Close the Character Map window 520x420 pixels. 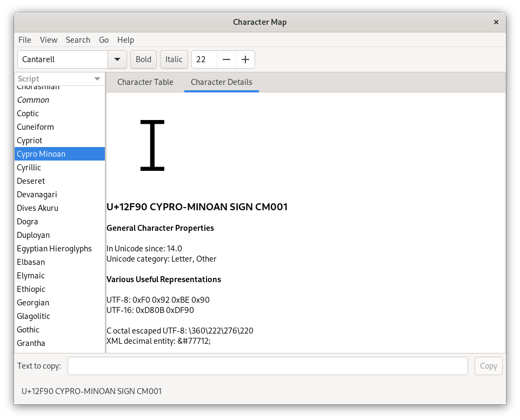point(496,22)
